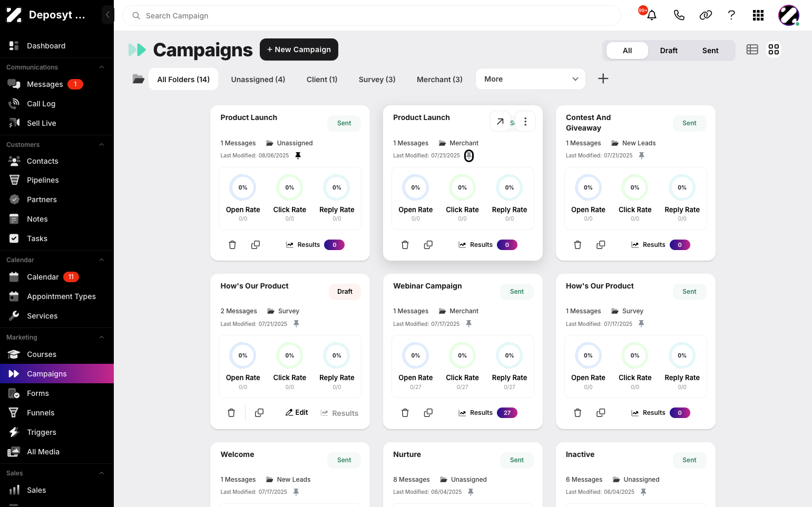Select the Survey (3) folder tab
This screenshot has width=812, height=507.
[x=377, y=79]
